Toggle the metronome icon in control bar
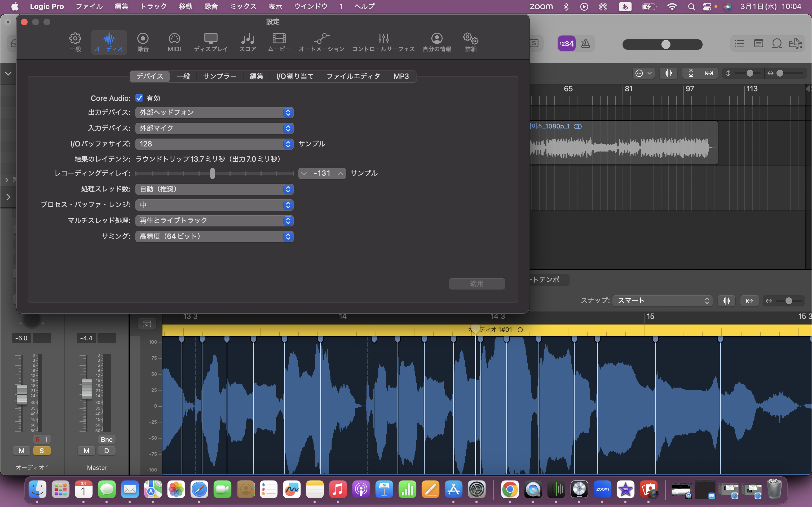812x507 pixels. [x=586, y=44]
